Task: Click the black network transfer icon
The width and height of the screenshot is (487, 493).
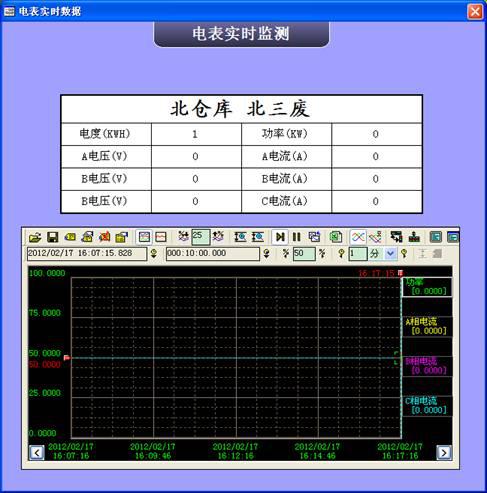Action: click(396, 237)
